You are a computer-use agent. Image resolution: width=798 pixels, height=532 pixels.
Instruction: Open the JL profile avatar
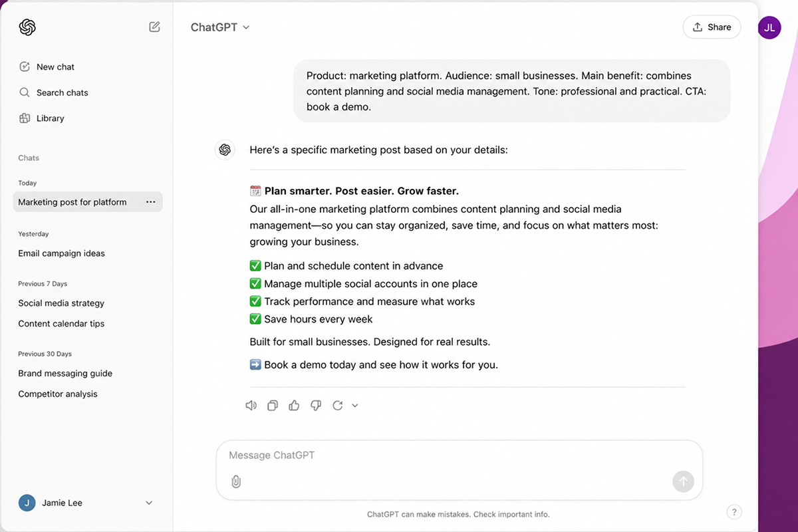click(769, 27)
